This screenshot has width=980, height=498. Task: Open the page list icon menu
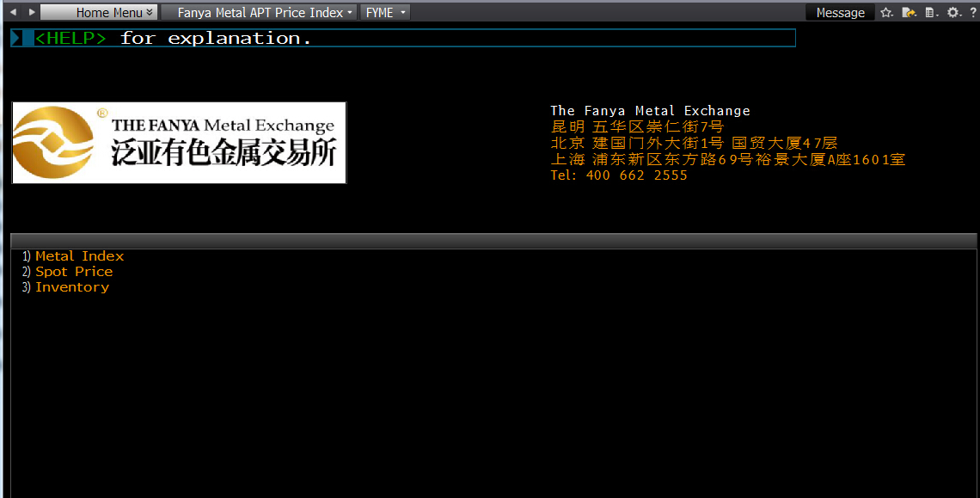pos(932,13)
